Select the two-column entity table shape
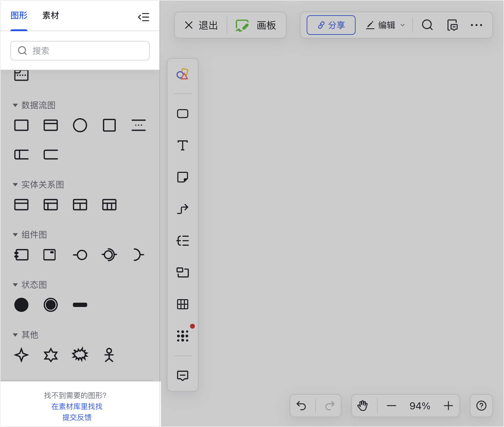This screenshot has width=504, height=427. pos(80,205)
